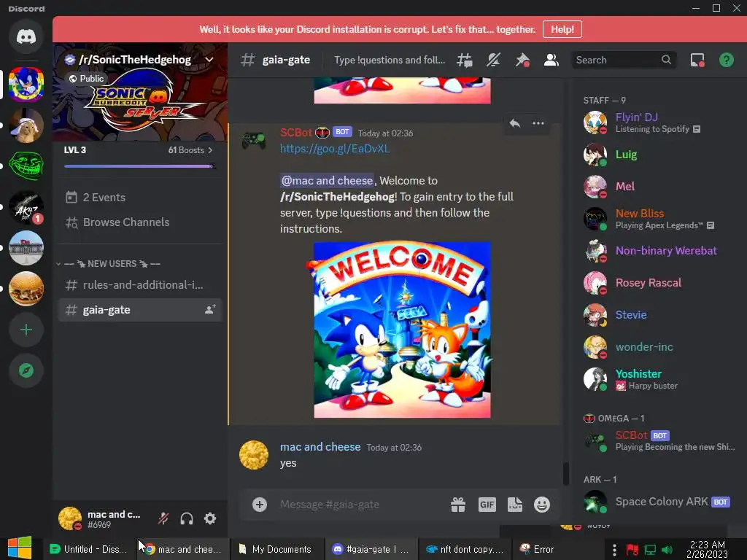Unmute the microphone

tap(163, 518)
